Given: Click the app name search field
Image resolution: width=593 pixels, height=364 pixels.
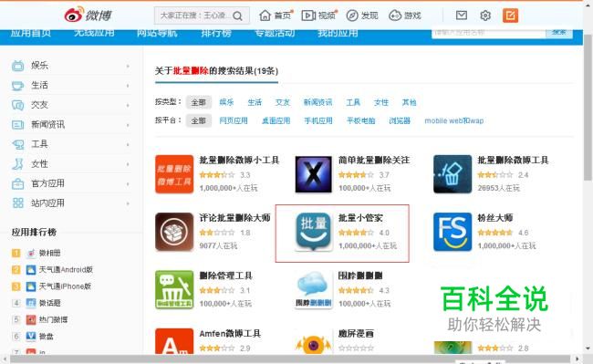Looking at the screenshot, I should click(x=489, y=33).
